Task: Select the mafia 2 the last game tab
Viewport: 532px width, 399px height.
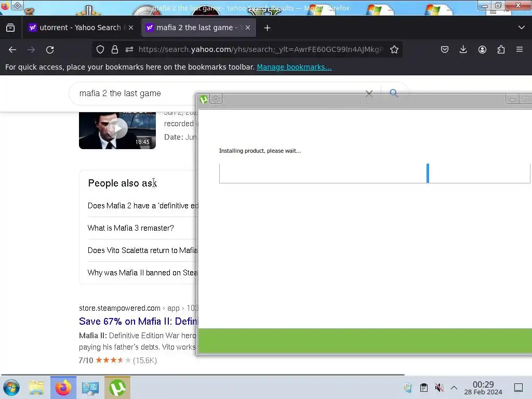Action: pos(198,28)
